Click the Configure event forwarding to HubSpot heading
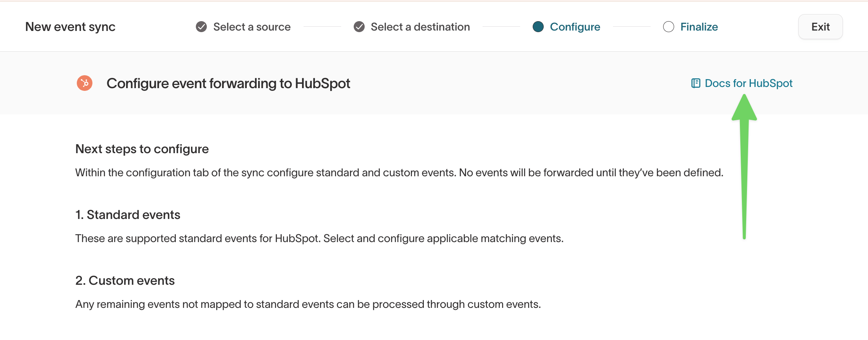The width and height of the screenshot is (868, 340). coord(228,83)
